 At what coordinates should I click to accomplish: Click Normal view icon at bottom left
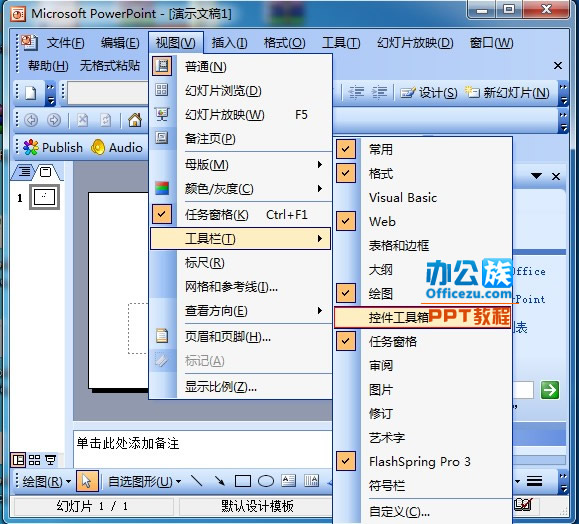18,460
